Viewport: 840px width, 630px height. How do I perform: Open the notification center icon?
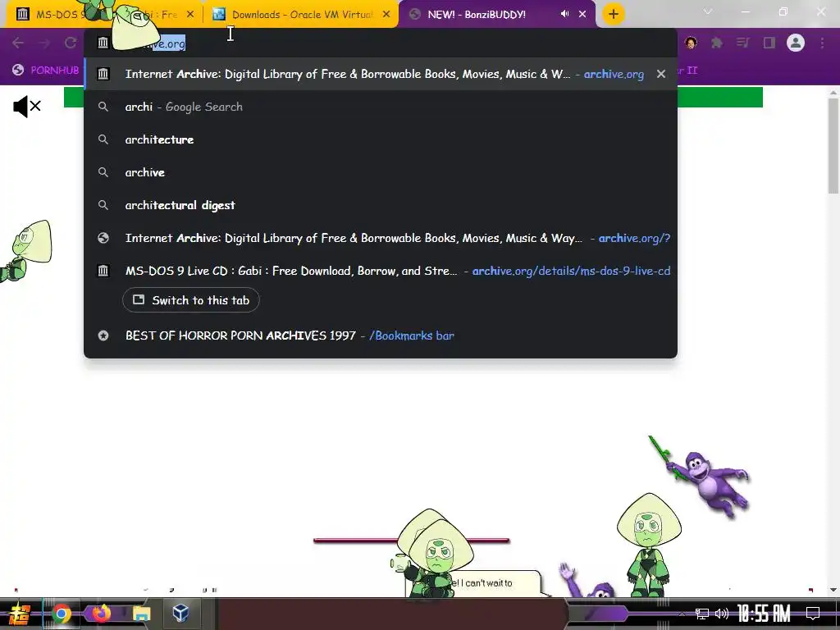pyautogui.click(x=813, y=614)
